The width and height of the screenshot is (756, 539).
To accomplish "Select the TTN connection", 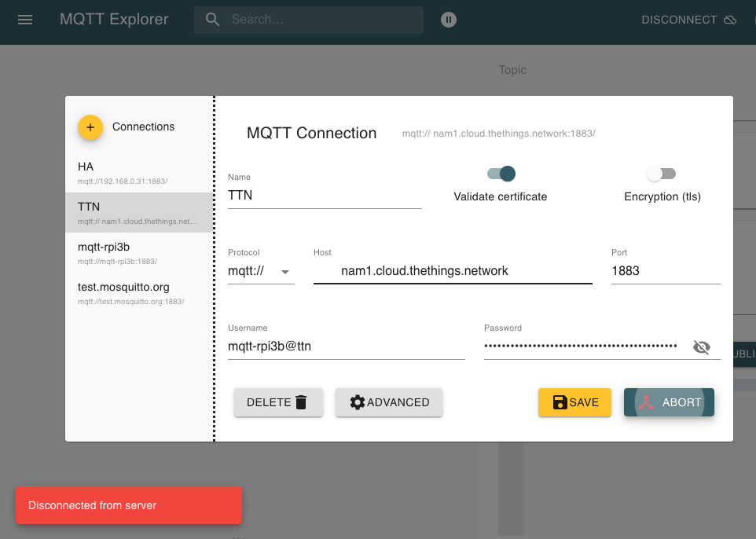I will pyautogui.click(x=139, y=213).
